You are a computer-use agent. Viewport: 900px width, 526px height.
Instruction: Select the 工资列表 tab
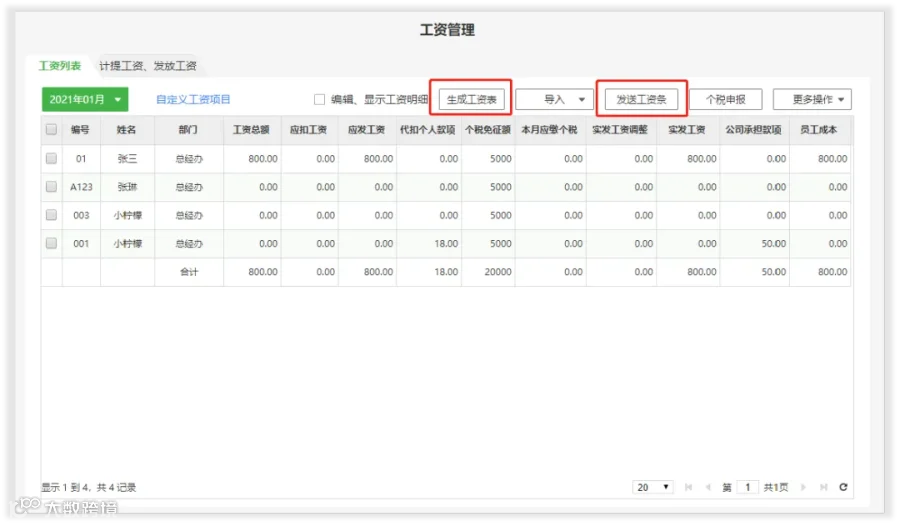(x=60, y=66)
